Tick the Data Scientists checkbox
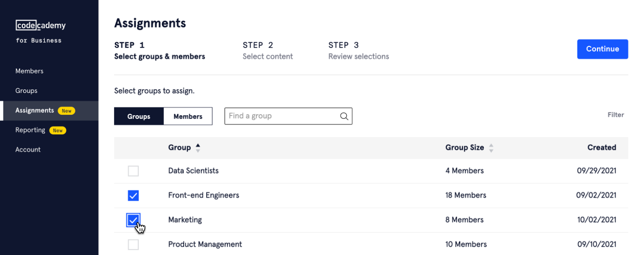Viewport: 644px width, 255px height. tap(133, 171)
